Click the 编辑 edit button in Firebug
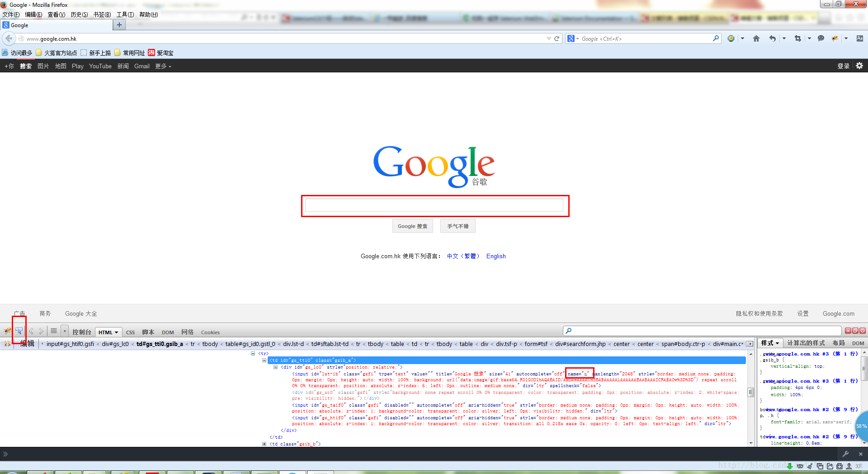The width and height of the screenshot is (868, 474). (x=27, y=344)
